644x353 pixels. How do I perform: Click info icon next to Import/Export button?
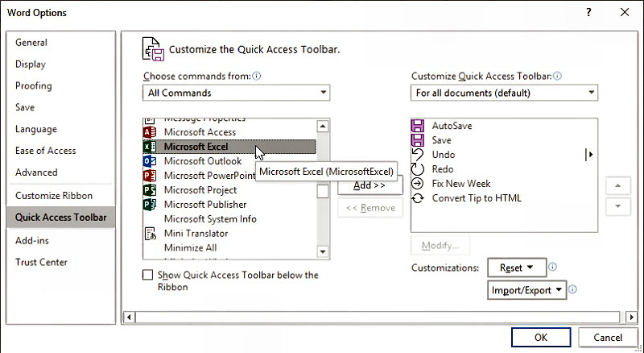[572, 289]
